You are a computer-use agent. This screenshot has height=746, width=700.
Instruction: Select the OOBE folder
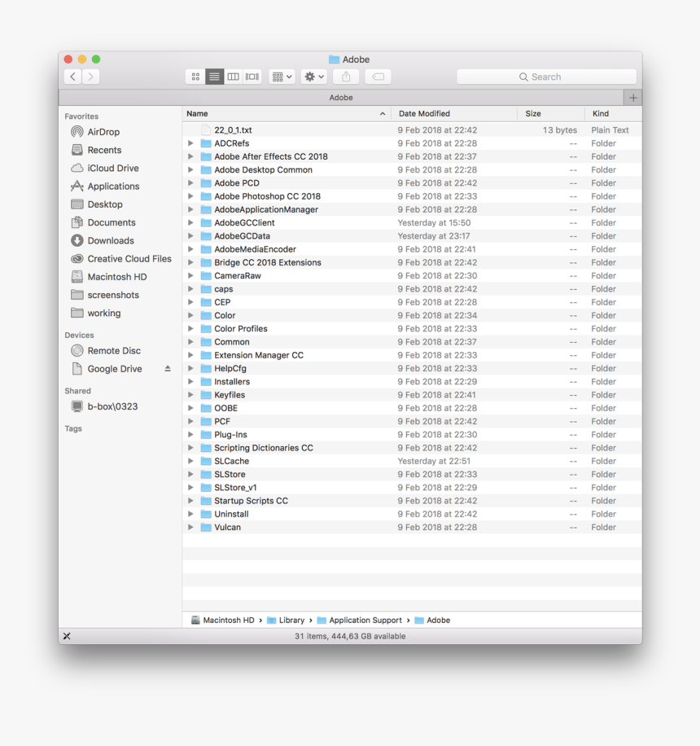pos(412,408)
